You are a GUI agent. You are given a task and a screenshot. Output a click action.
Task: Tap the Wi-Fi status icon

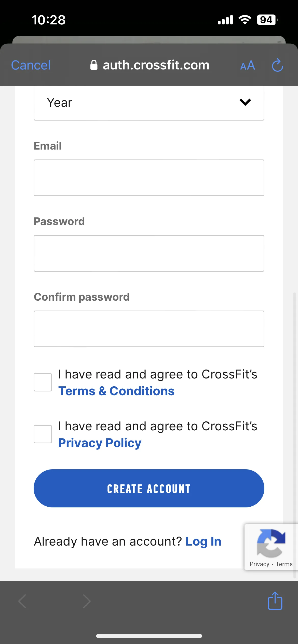pos(245,20)
